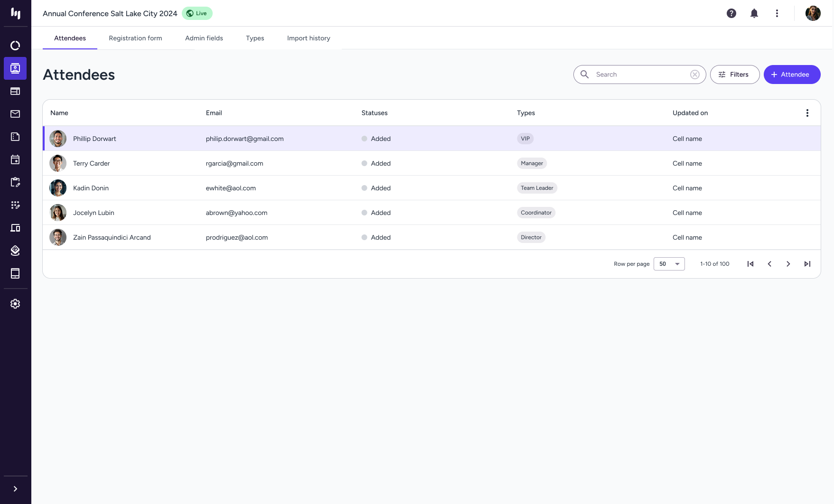Switch to the Types tab
Screen dimensions: 834x504
[x=255, y=38]
